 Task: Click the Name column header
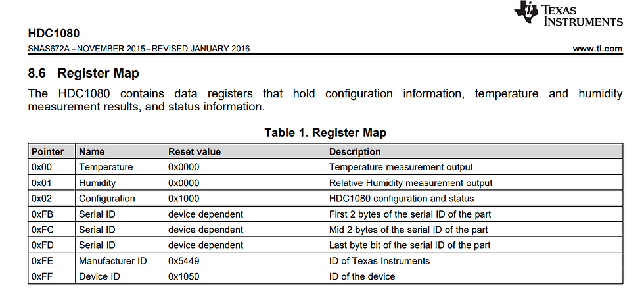click(x=91, y=152)
